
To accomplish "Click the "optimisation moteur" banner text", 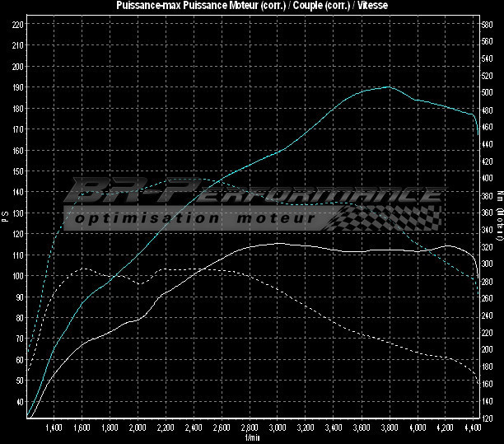I will click(x=194, y=219).
